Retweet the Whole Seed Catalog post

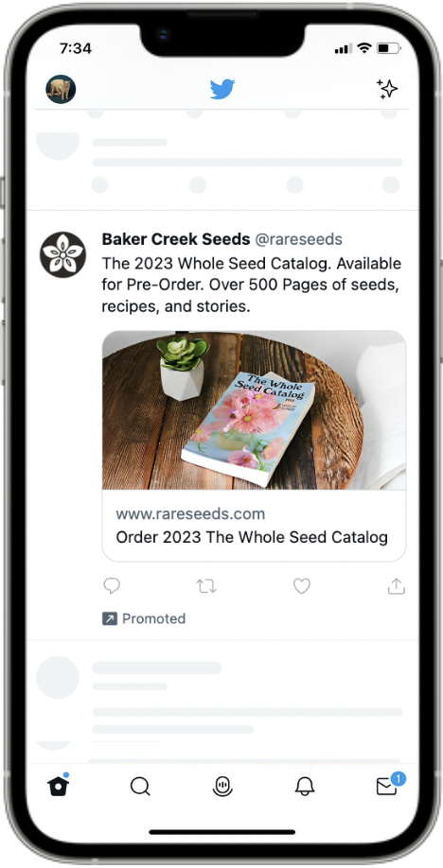[206, 585]
